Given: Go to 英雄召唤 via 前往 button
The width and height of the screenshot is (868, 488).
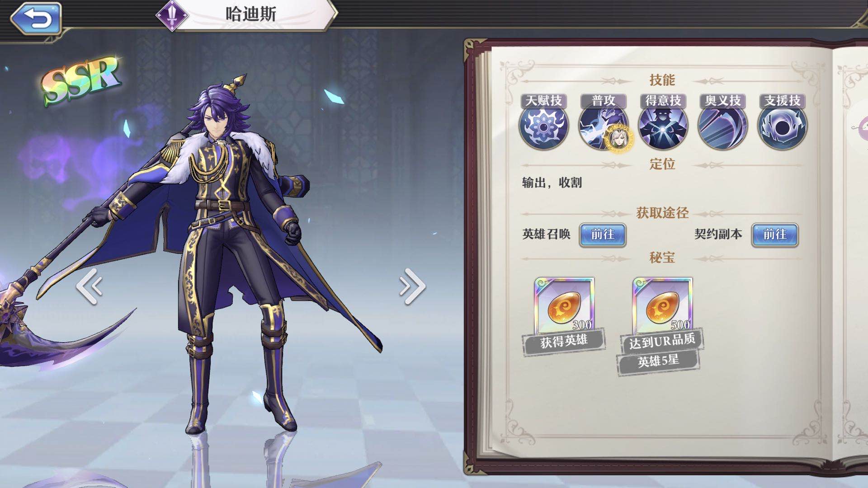Looking at the screenshot, I should pyautogui.click(x=603, y=235).
